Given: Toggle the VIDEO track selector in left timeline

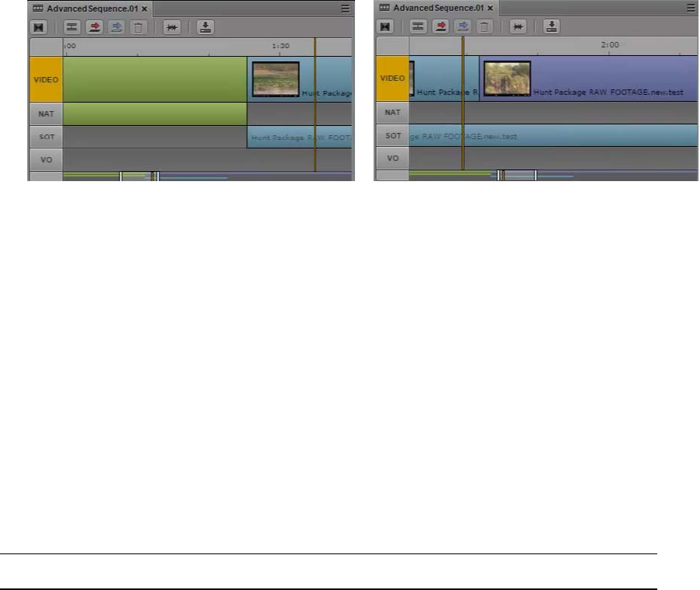Looking at the screenshot, I should 46,79.
